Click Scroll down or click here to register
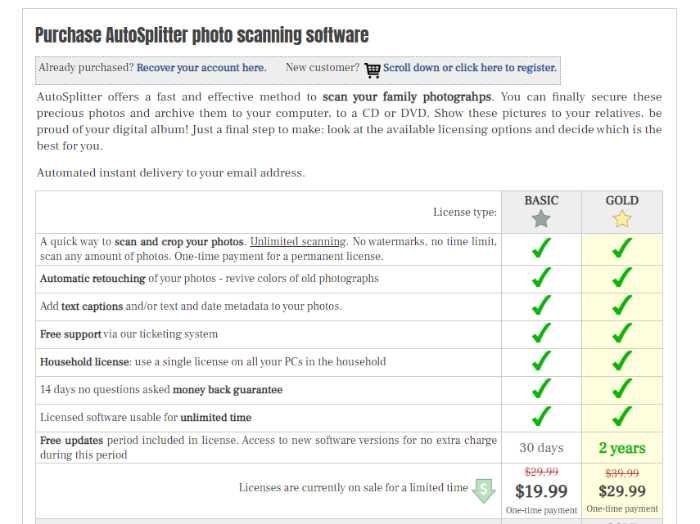This screenshot has width=700, height=524. click(x=470, y=68)
